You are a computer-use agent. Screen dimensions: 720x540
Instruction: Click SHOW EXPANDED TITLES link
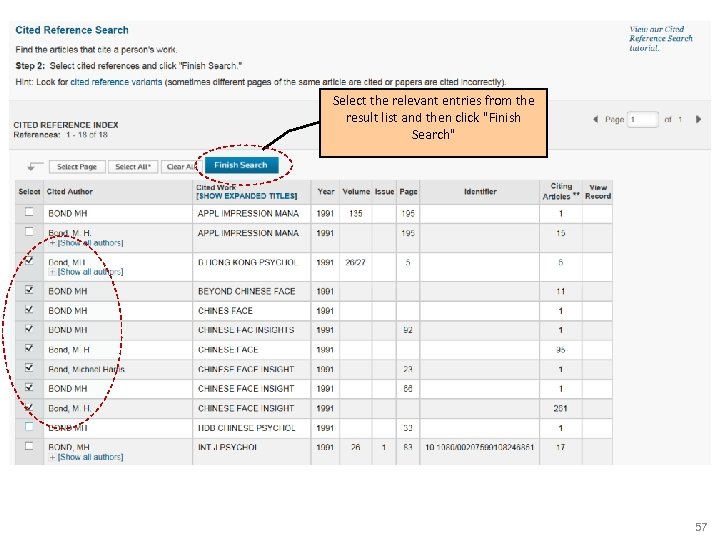pyautogui.click(x=247, y=196)
